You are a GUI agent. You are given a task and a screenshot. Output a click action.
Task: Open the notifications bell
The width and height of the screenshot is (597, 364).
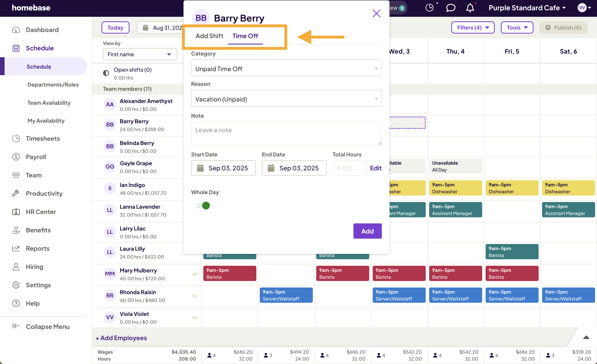pyautogui.click(x=470, y=7)
